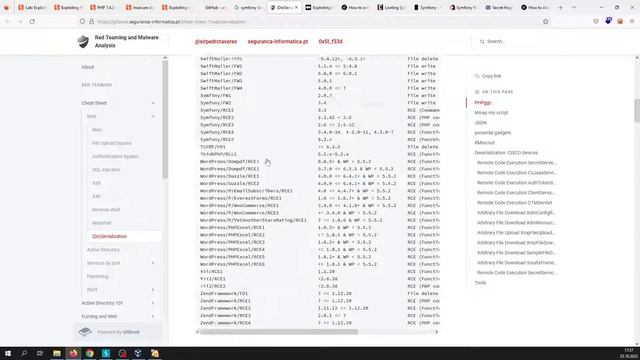Click the Red Teaming shield logo
The image size is (640, 360).
83,41
